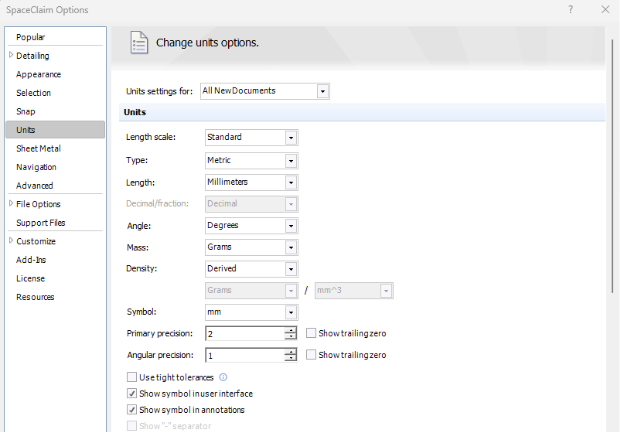
Task: Open the Density Derived dropdown
Action: [x=289, y=268]
